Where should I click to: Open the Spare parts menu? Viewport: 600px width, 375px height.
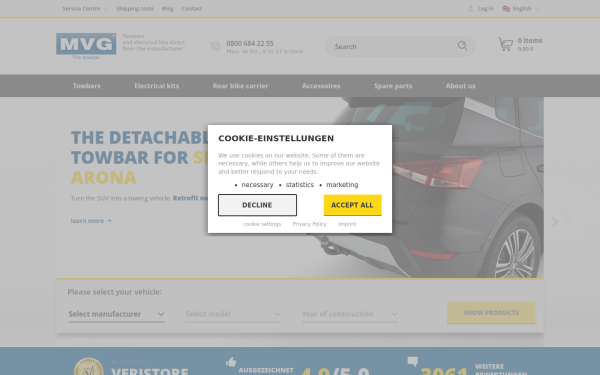click(393, 86)
